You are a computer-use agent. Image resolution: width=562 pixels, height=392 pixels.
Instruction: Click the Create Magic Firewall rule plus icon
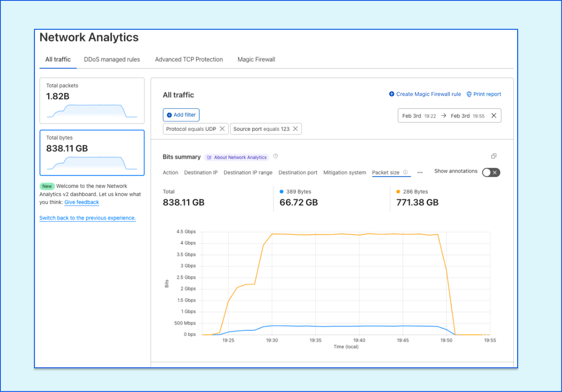[x=392, y=94]
